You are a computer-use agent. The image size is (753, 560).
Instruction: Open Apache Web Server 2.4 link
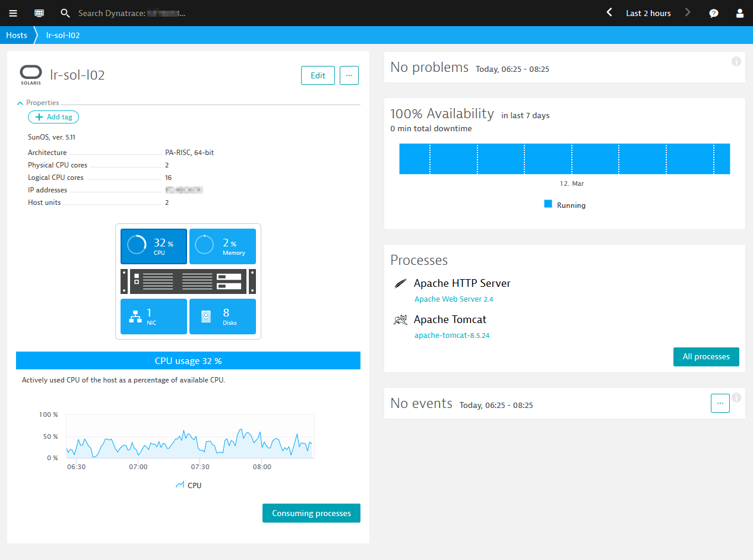pyautogui.click(x=454, y=299)
